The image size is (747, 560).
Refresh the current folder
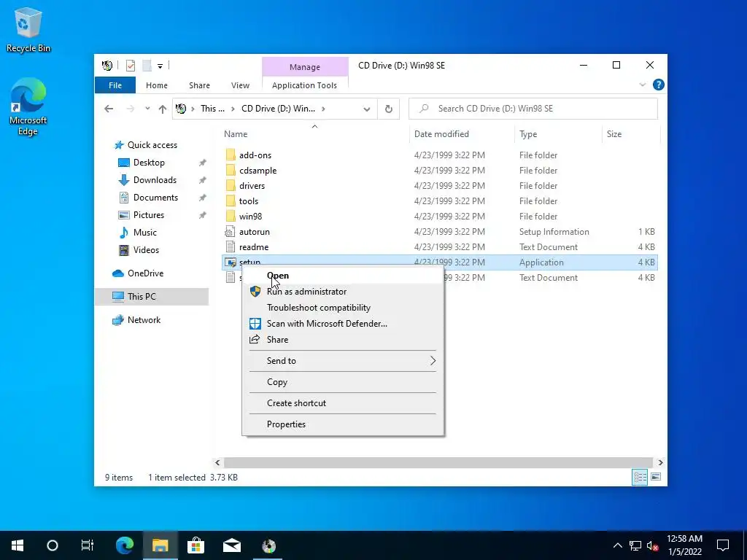click(x=389, y=109)
